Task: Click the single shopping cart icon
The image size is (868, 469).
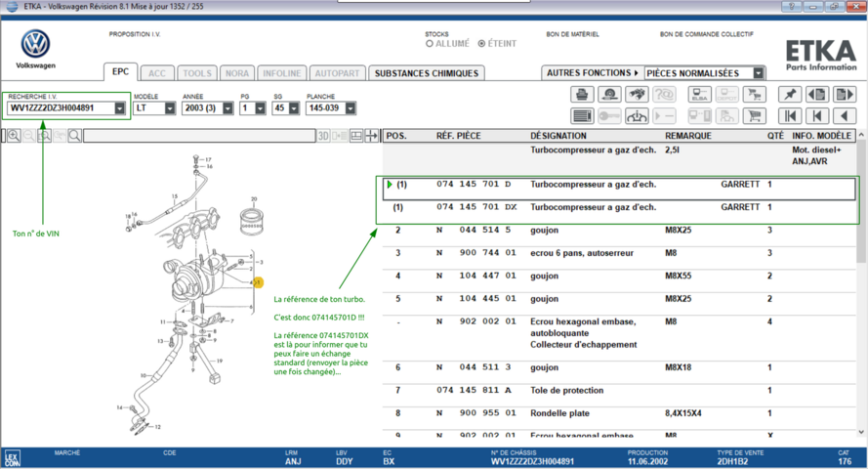Action: [754, 116]
